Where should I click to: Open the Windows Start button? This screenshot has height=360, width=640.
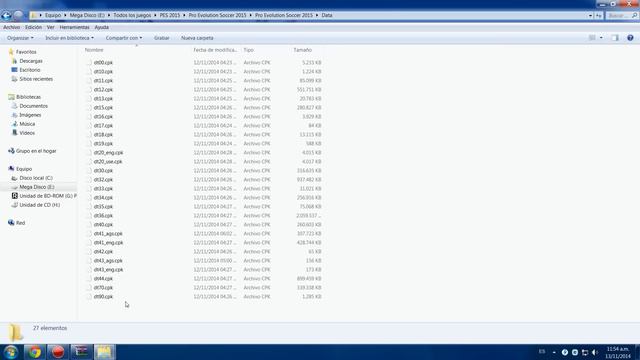11,352
